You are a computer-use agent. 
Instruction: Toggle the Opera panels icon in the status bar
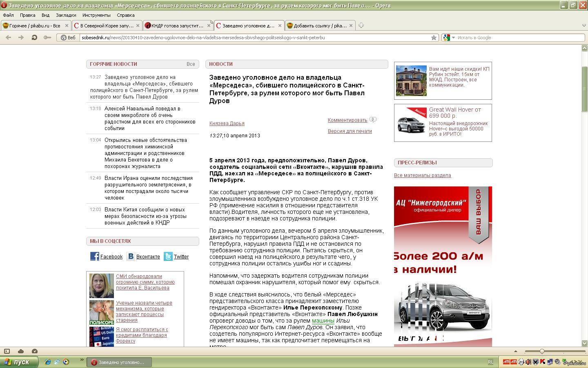pyautogui.click(x=7, y=351)
